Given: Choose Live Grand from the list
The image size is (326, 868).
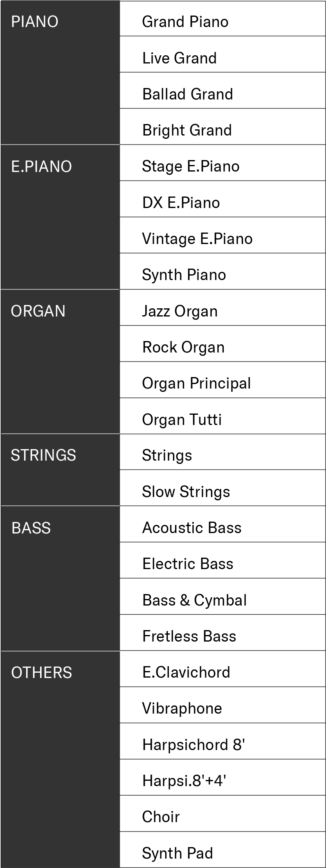Looking at the screenshot, I should click(x=179, y=58).
